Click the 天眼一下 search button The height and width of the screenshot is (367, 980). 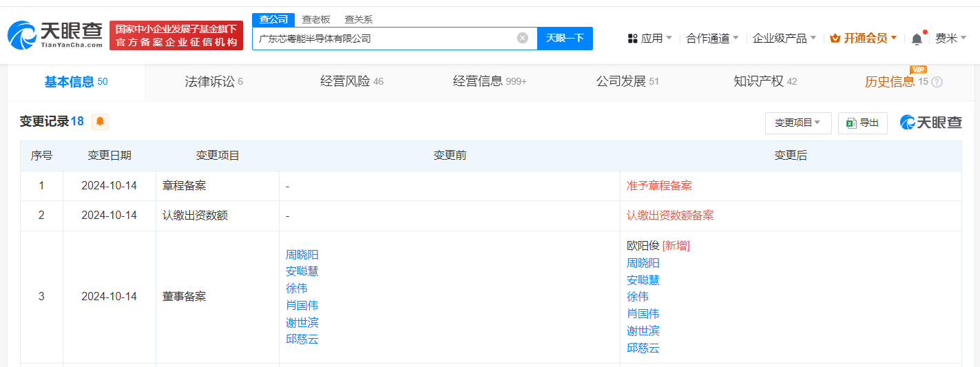565,39
